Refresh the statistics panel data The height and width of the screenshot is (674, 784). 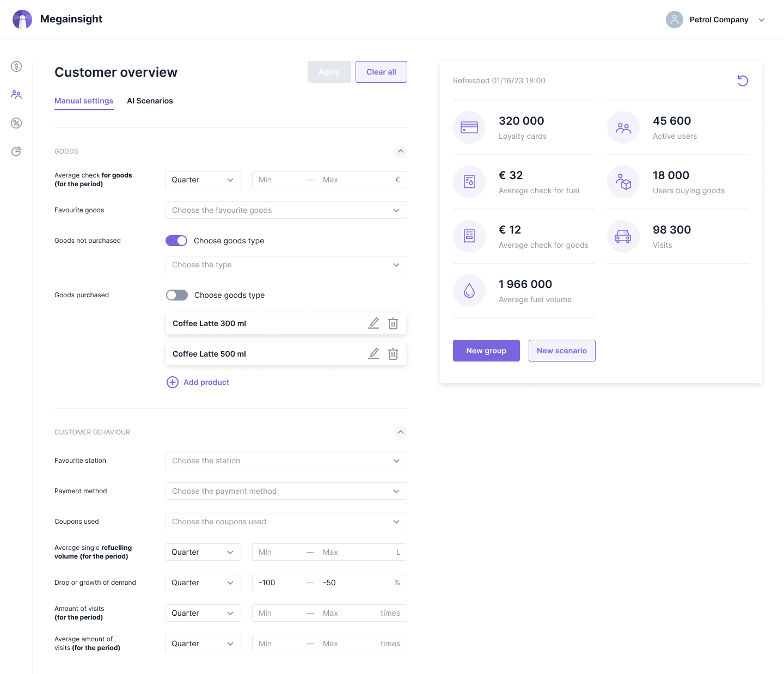pos(743,81)
